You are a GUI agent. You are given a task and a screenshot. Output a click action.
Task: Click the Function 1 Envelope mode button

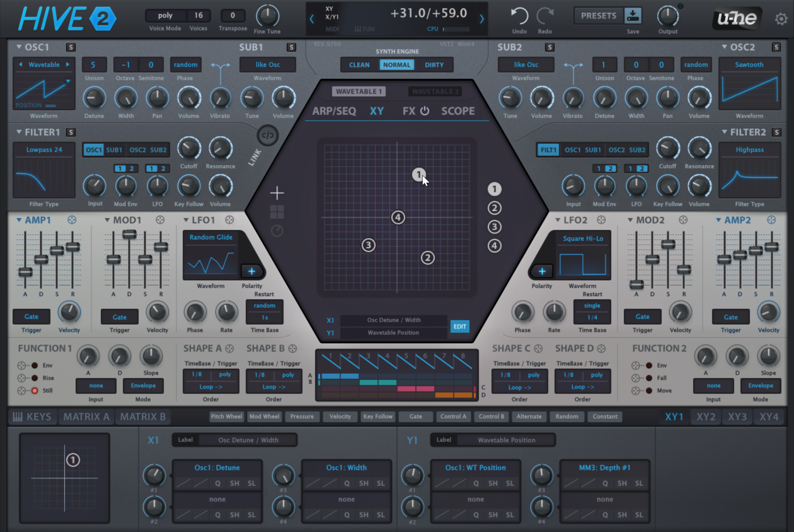[x=143, y=385]
